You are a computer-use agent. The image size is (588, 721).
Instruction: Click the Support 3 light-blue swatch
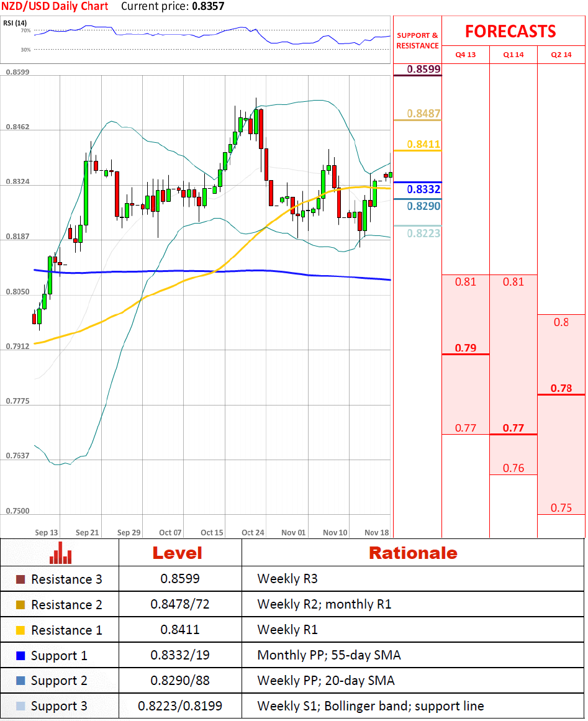pyautogui.click(x=20, y=706)
